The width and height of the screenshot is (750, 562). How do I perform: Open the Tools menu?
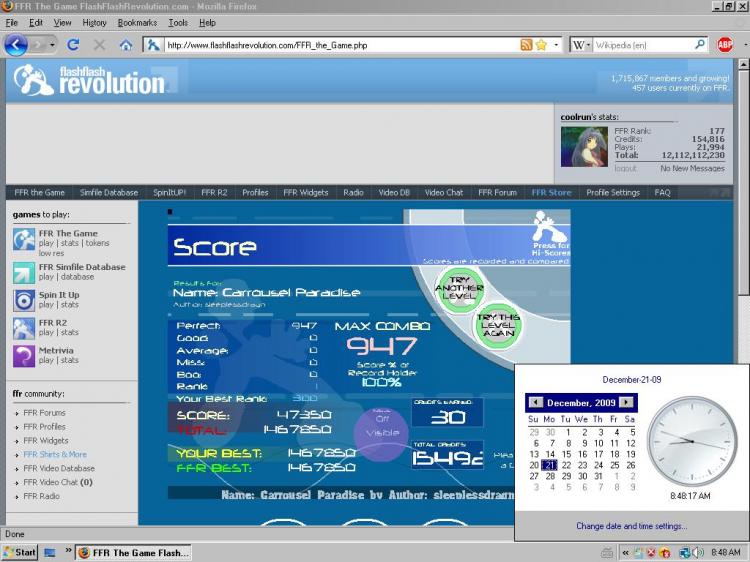pyautogui.click(x=178, y=22)
